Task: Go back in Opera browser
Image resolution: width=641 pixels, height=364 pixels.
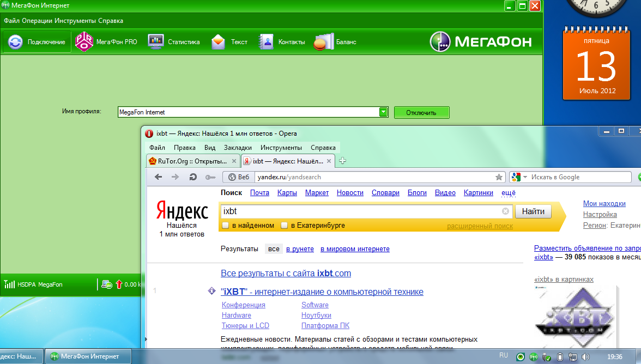Action: pyautogui.click(x=158, y=177)
